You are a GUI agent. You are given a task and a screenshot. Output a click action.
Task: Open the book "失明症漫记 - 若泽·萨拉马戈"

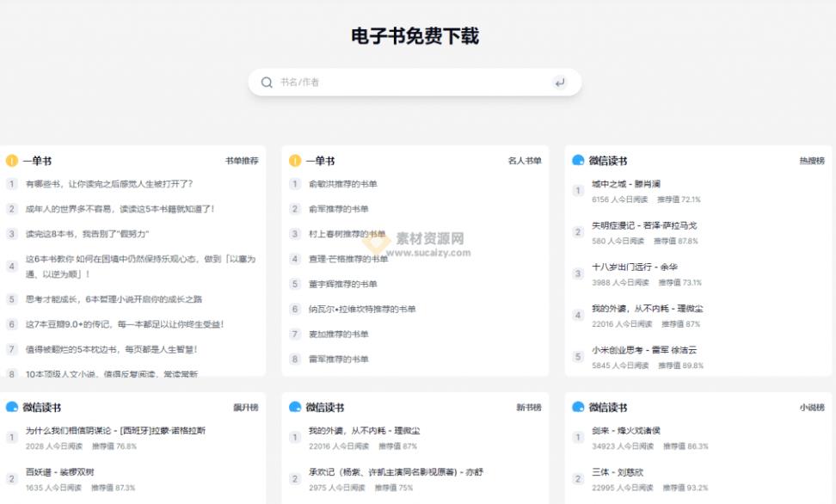(644, 225)
